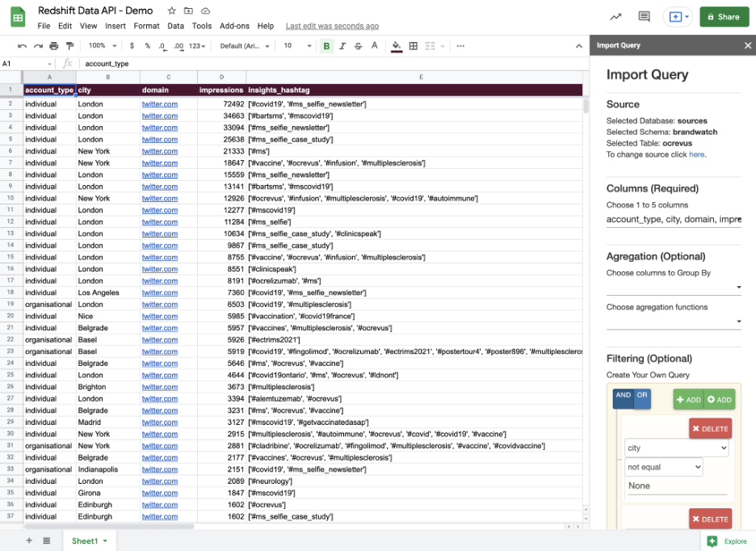Open the fill color picker

point(397,46)
